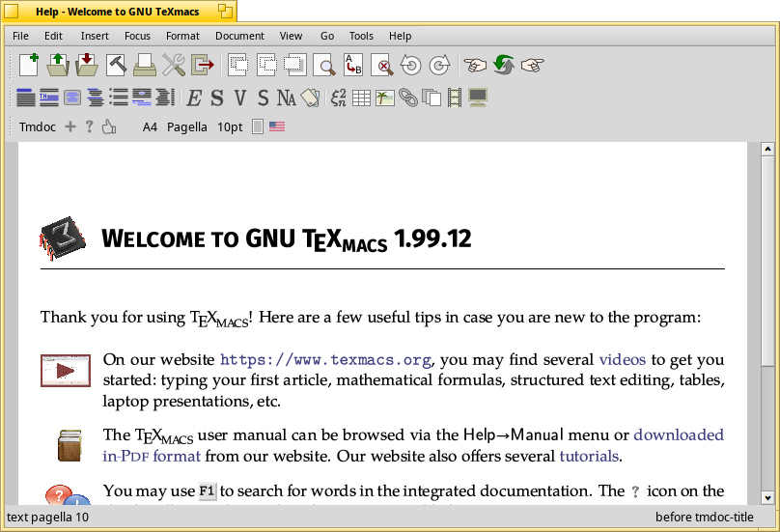Viewport: 780px width, 532px height.
Task: Click the hammer build icon
Action: coord(116,65)
